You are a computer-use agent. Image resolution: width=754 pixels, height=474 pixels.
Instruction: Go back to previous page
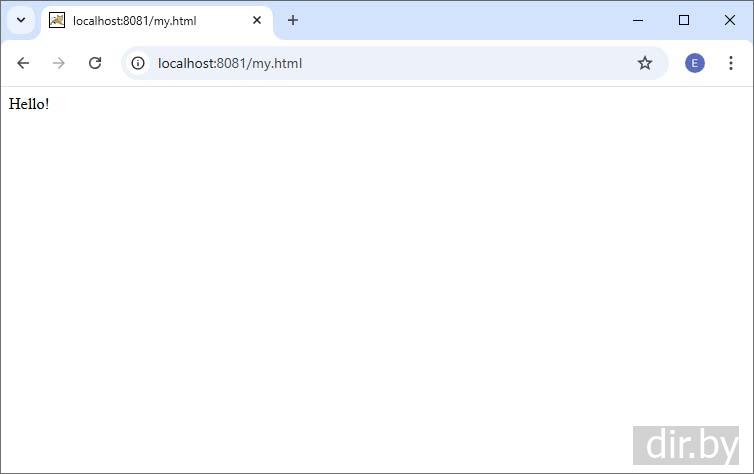click(23, 63)
